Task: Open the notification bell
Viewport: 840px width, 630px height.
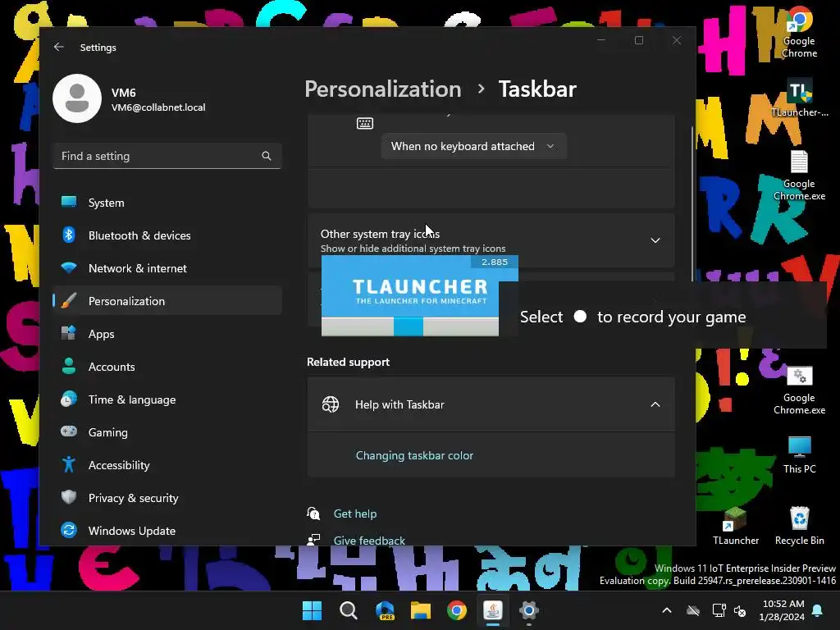Action: point(818,610)
